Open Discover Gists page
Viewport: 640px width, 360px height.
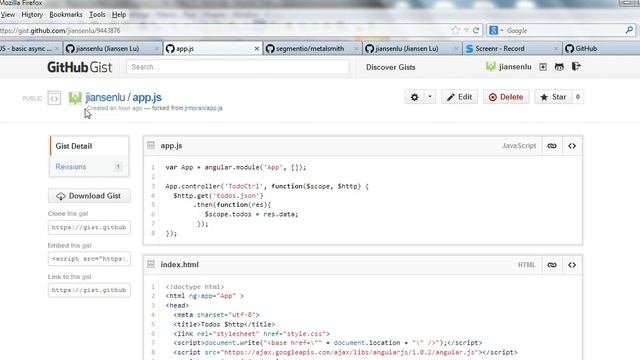[x=391, y=67]
